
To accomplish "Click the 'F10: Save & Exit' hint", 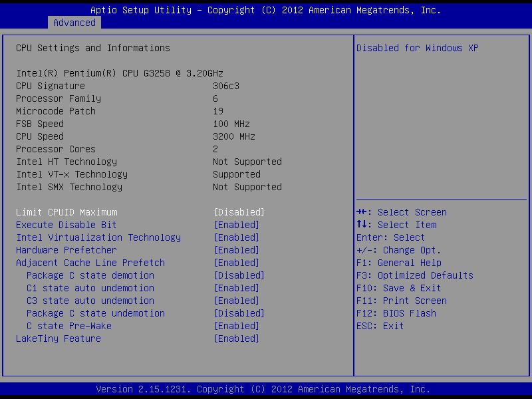I will point(398,288).
